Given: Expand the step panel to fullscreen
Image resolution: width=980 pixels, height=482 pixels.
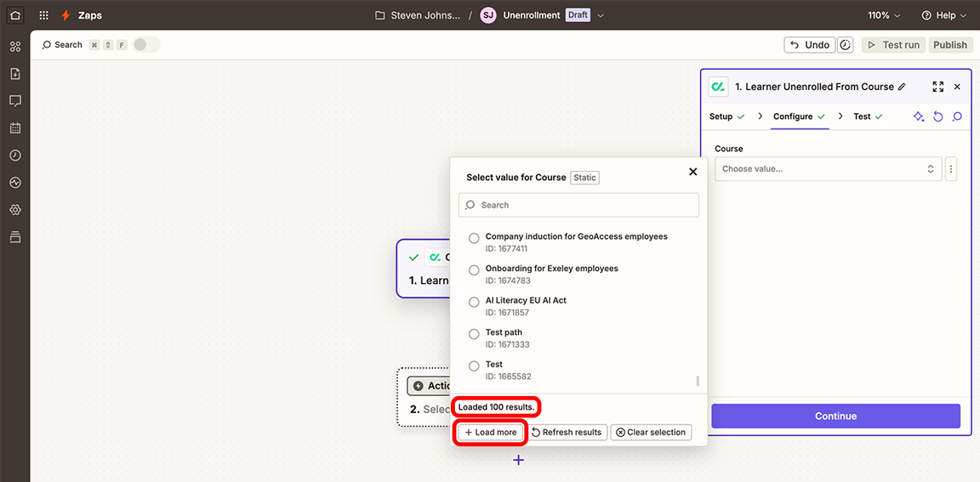Looking at the screenshot, I should coord(937,87).
